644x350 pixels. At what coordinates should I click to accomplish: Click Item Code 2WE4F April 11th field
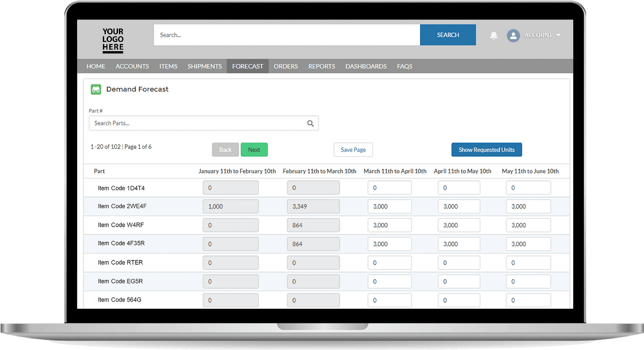459,207
